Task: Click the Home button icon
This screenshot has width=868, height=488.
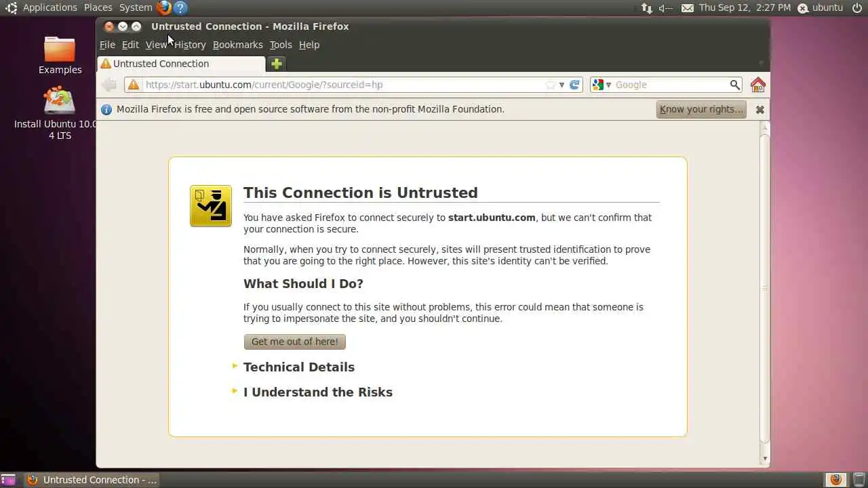Action: coord(758,85)
